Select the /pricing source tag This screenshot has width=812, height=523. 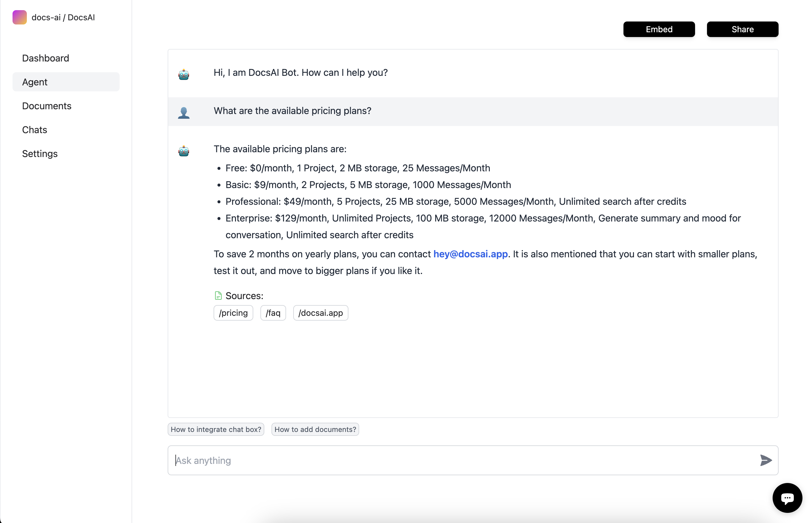coord(233,313)
